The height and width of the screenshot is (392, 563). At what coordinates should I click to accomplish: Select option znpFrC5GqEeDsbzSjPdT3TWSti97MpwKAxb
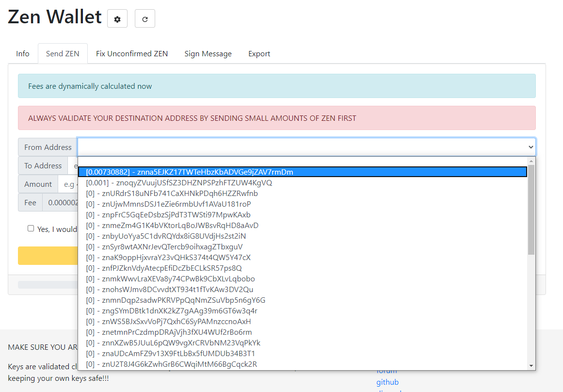coord(302,215)
